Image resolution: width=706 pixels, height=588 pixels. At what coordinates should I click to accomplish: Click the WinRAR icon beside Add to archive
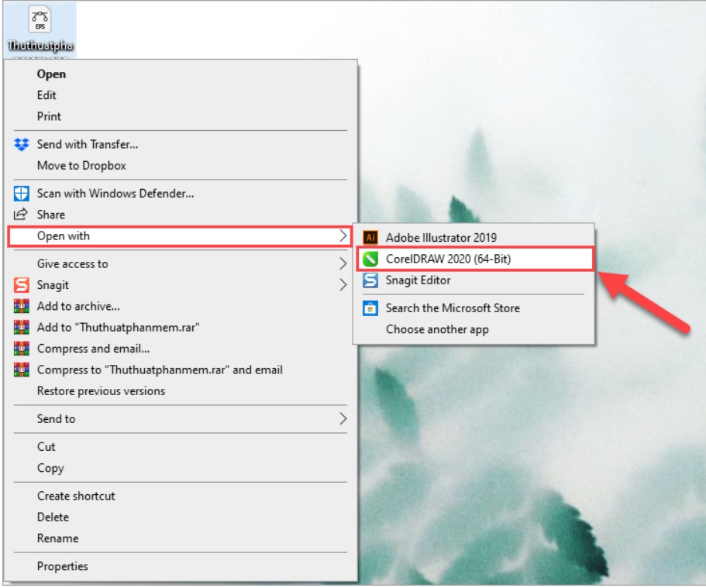(x=21, y=306)
